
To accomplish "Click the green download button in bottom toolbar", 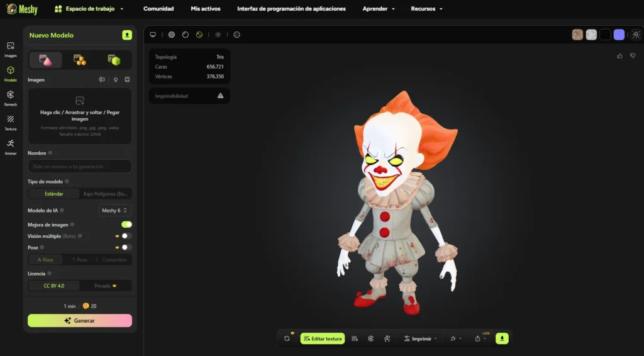I will pos(502,339).
